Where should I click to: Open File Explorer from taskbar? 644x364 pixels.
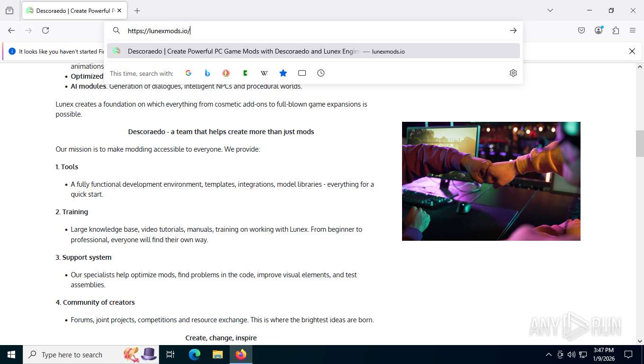[217, 355]
